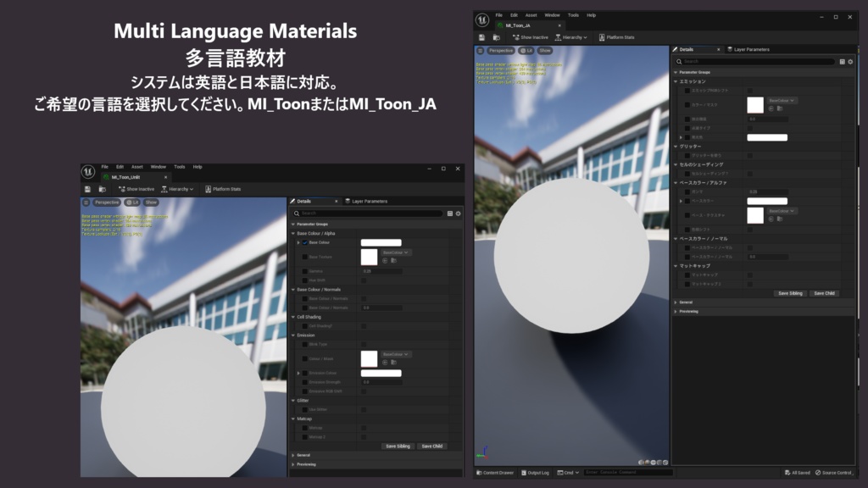868x488 pixels.
Task: Enable the Base Texture parameter checkbox
Action: pos(305,258)
